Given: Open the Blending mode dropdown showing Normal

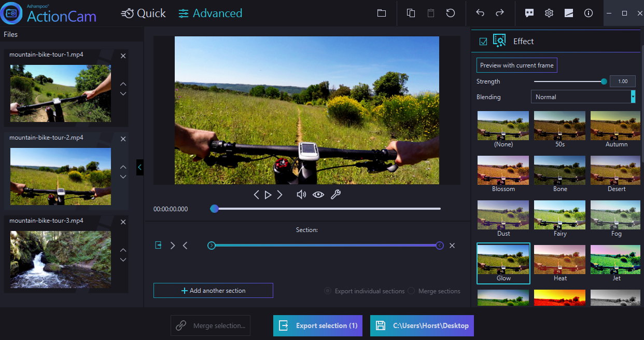Looking at the screenshot, I should (x=583, y=97).
